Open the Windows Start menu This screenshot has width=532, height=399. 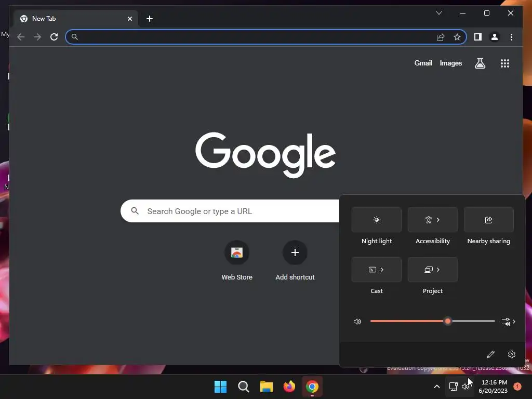coord(220,387)
